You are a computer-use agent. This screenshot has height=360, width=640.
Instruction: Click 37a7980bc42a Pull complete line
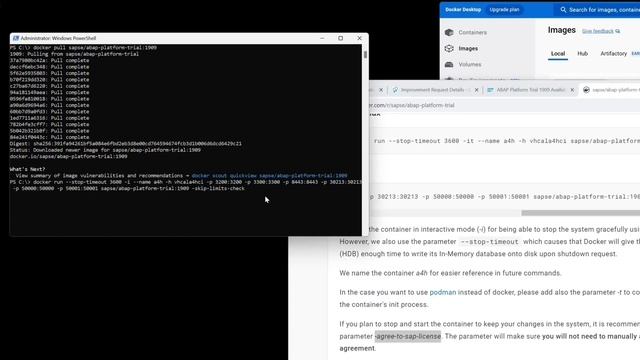[x=49, y=60]
